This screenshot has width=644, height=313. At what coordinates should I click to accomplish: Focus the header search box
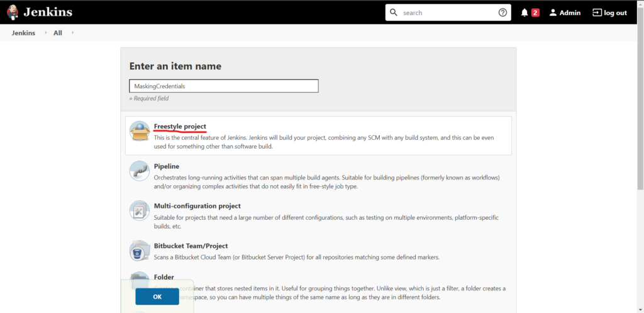(x=448, y=13)
